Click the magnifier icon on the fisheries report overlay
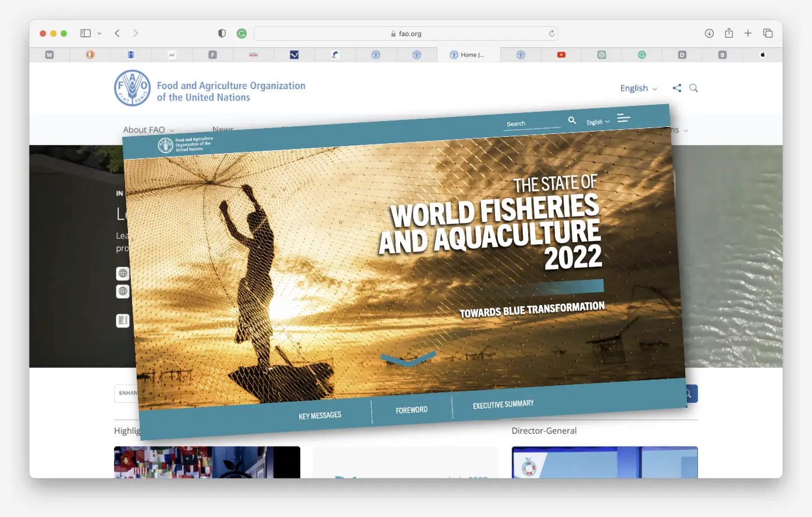 [x=572, y=120]
